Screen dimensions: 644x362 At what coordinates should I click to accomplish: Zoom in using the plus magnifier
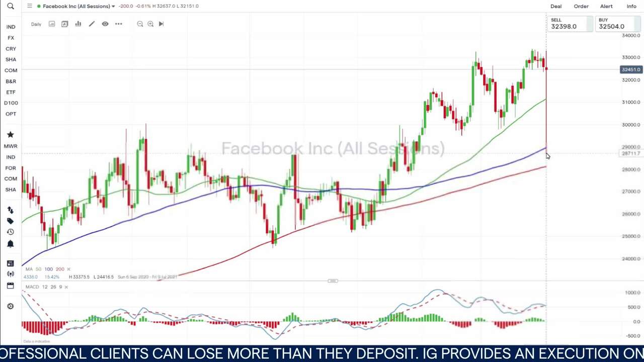tap(150, 24)
